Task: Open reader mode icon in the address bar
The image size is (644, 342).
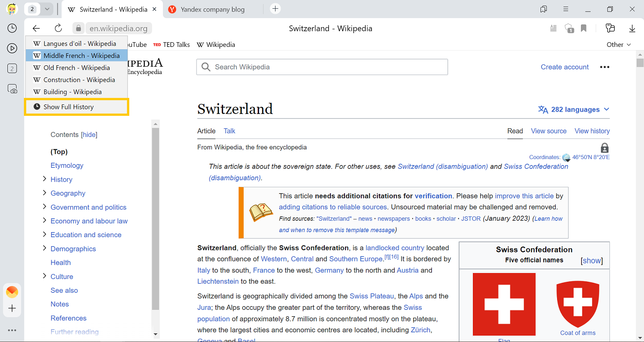Action: (553, 28)
